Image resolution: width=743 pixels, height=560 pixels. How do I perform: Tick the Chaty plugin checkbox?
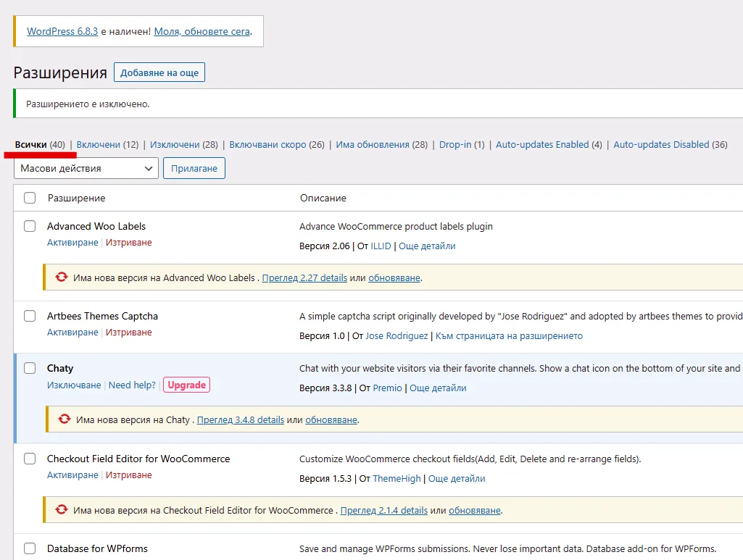30,368
